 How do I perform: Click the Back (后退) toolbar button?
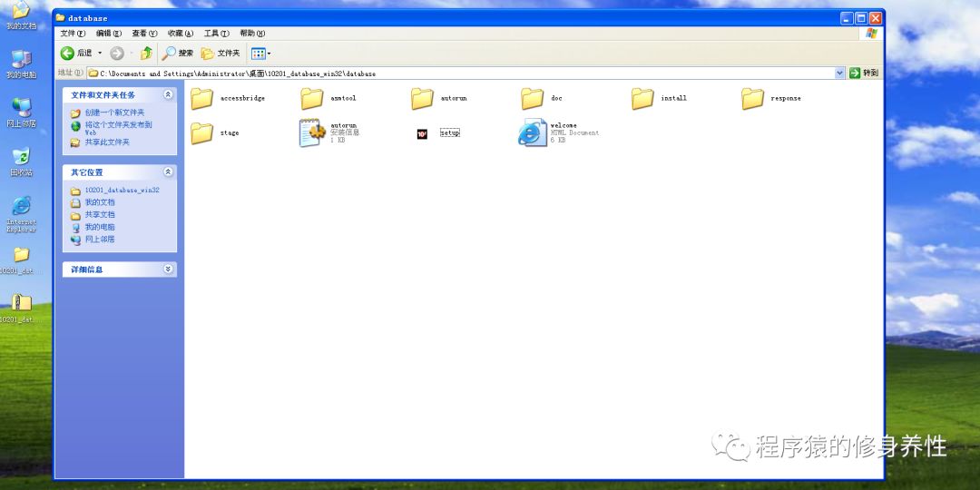[76, 54]
